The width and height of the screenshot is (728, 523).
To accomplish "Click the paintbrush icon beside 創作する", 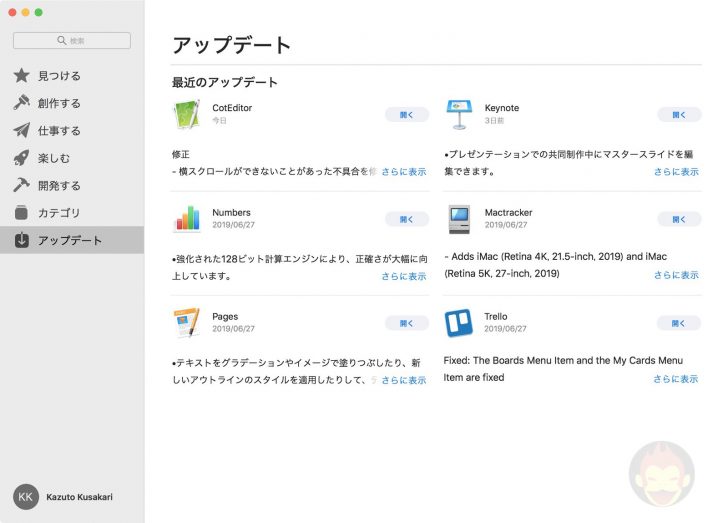I will point(21,103).
